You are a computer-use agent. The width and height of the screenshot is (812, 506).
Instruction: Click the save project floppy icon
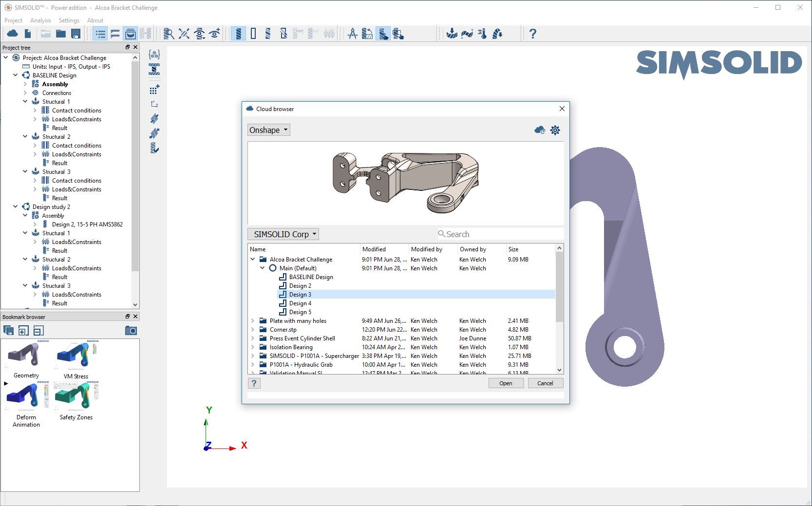coord(76,34)
